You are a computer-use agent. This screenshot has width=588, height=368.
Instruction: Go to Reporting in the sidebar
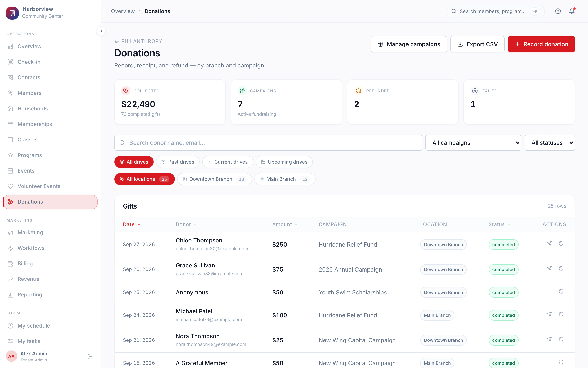coord(50,295)
